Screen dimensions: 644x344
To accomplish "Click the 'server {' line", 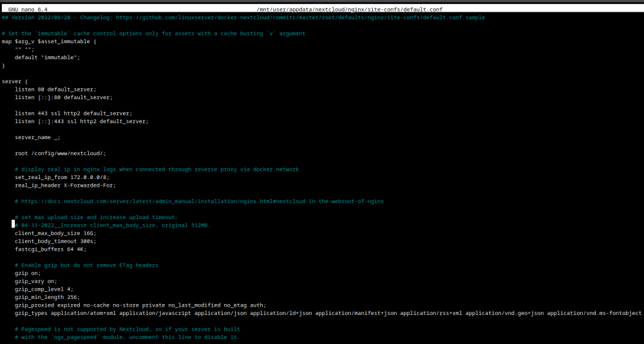I will click(15, 81).
